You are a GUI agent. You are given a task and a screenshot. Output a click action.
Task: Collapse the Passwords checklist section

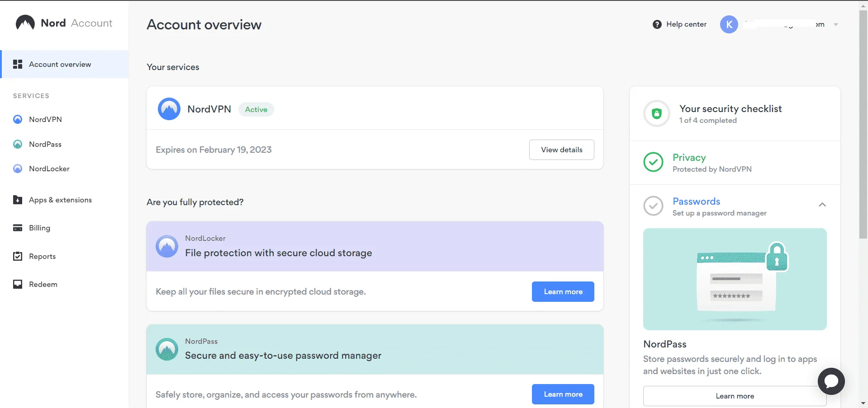click(x=822, y=205)
